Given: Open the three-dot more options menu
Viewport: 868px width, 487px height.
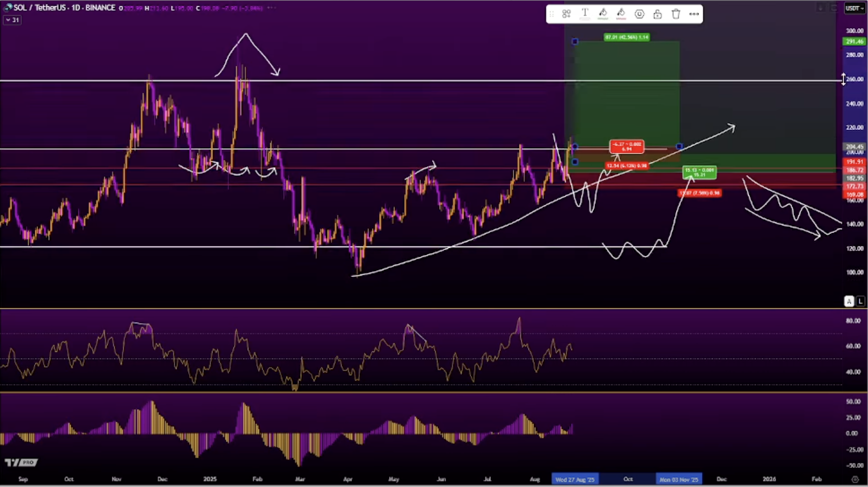Looking at the screenshot, I should tap(694, 14).
